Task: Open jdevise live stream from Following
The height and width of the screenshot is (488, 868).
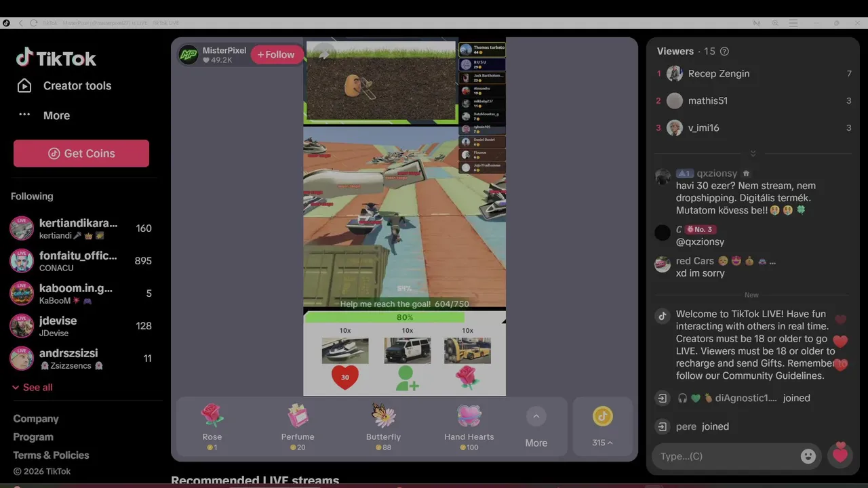Action: [x=81, y=326]
